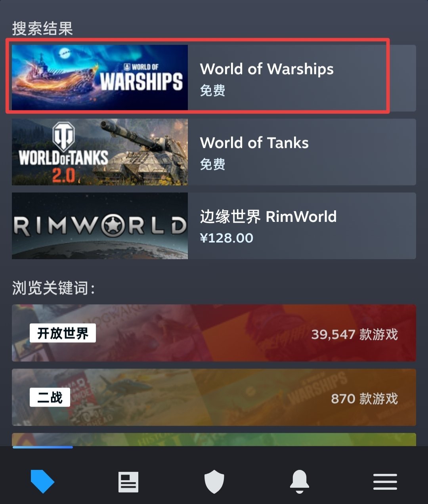The image size is (428, 504).
Task: Click the 免费 label under World of Warships
Action: coord(213,90)
